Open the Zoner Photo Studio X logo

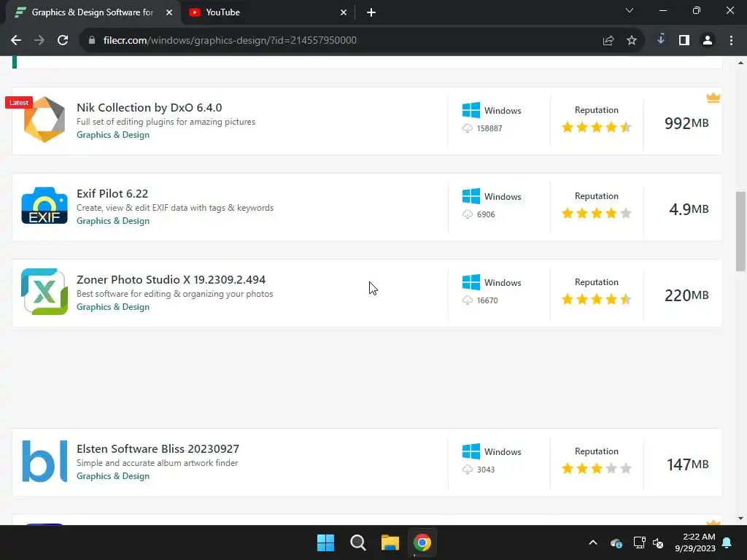(x=44, y=292)
